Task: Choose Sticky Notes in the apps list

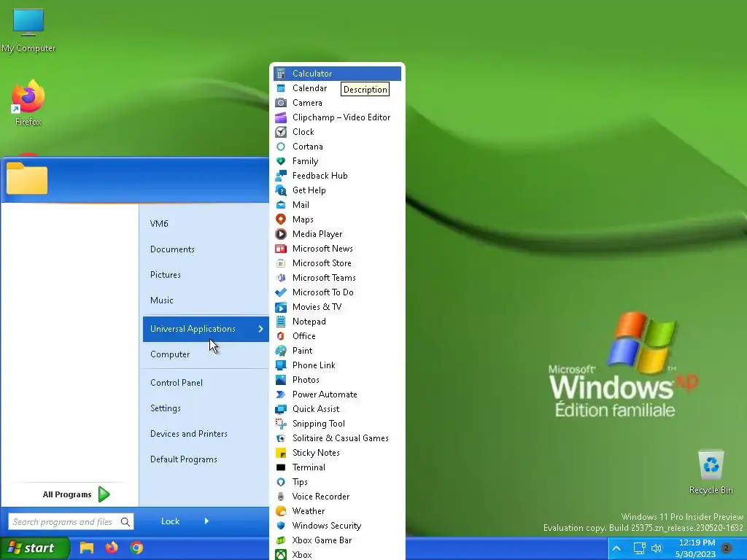Action: [x=337, y=453]
